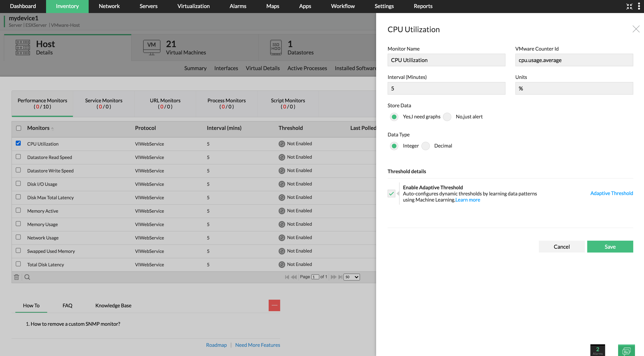Uncheck Enable Adaptive Threshold checkbox
This screenshot has width=644, height=356.
391,194
